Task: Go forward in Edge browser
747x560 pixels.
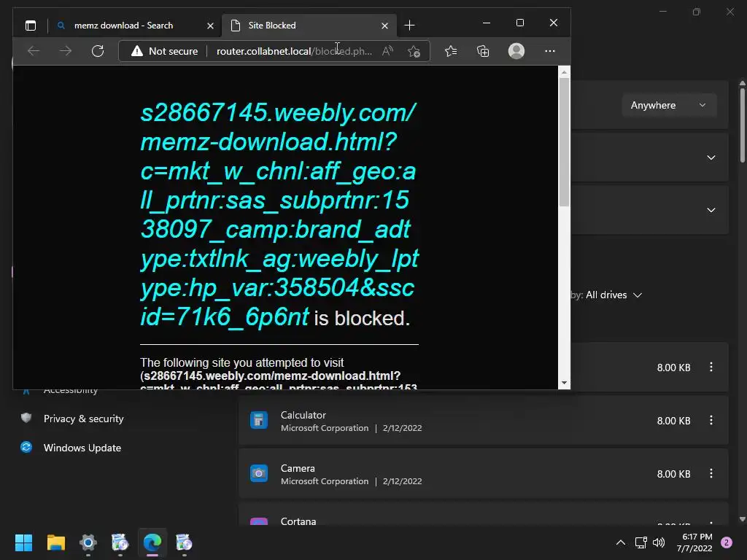Action: point(66,51)
